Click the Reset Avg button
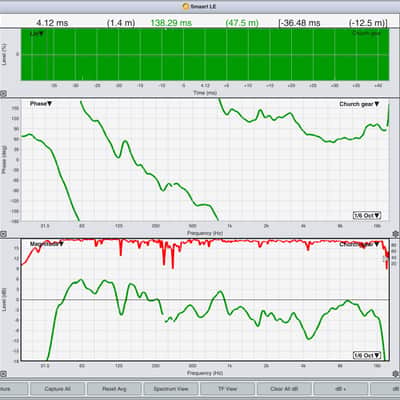The height and width of the screenshot is (400, 400). [114, 389]
